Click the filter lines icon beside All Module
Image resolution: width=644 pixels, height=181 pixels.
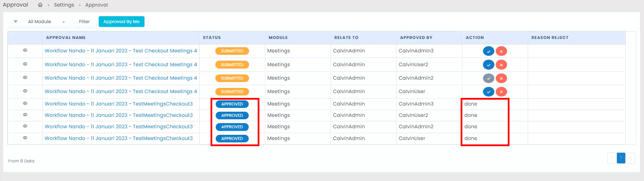pyautogui.click(x=15, y=22)
